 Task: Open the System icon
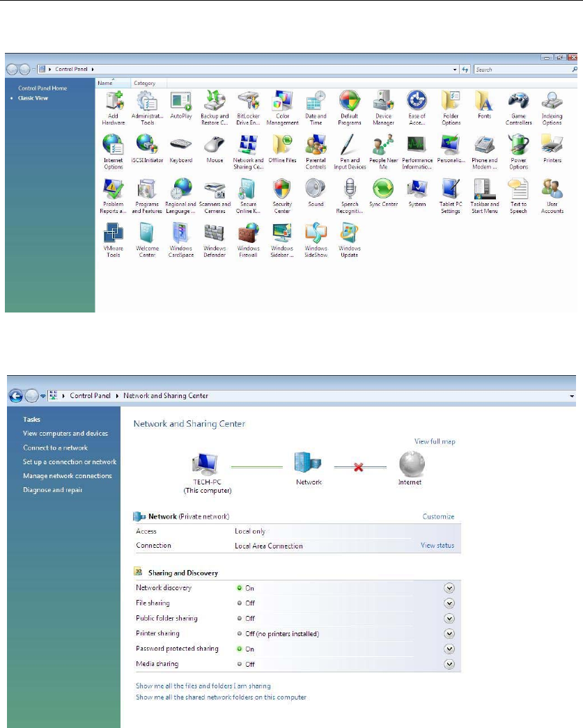[417, 193]
